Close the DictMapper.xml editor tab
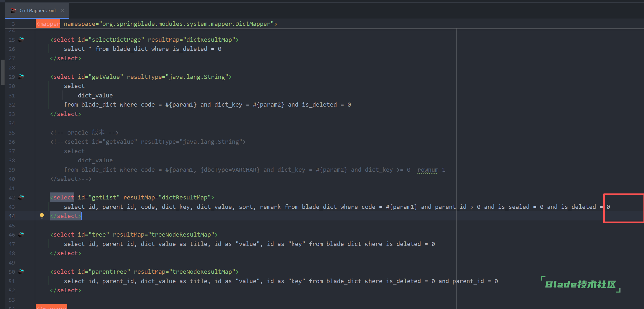Image resolution: width=644 pixels, height=309 pixels. pyautogui.click(x=63, y=10)
